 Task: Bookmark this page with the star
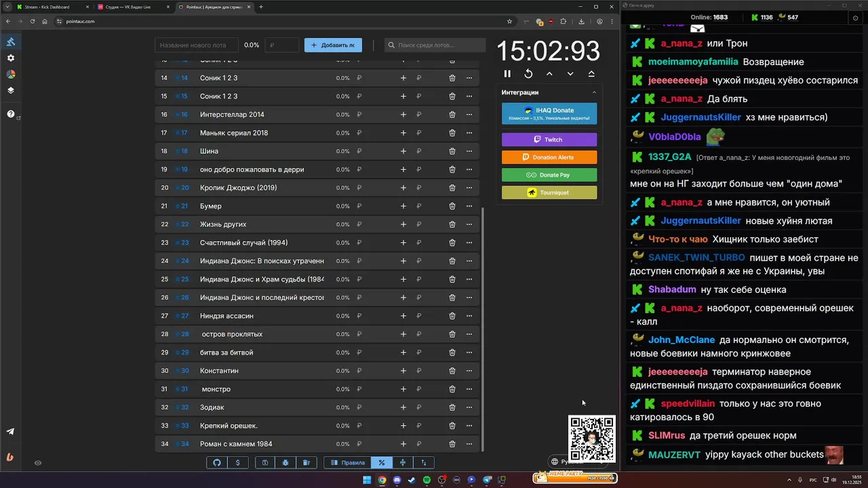point(509,21)
